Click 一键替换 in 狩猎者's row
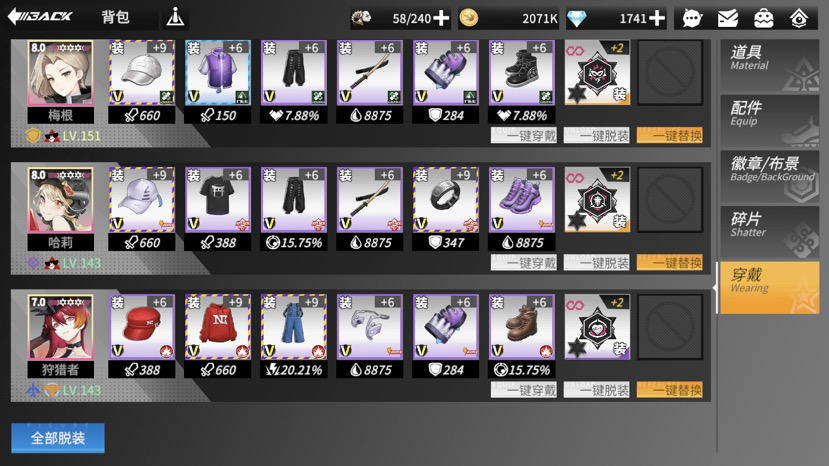 [670, 390]
